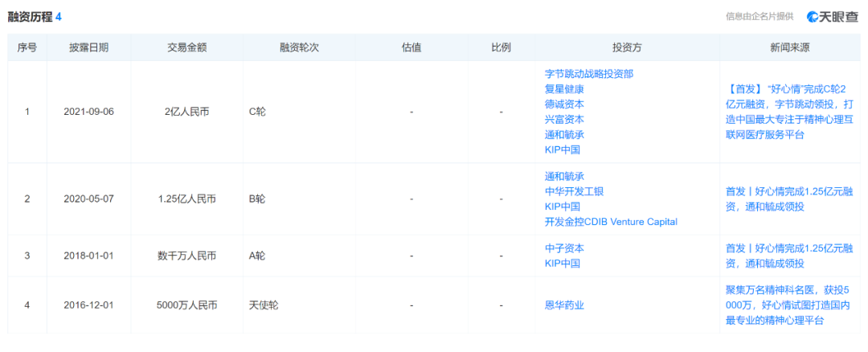This screenshot has width=868, height=352.
Task: Click the 融资轮次 column header
Action: pos(300,47)
